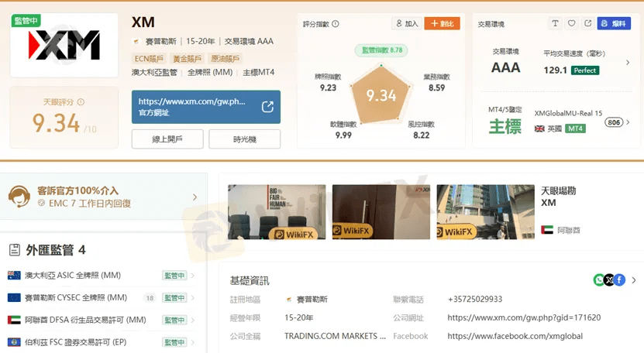Click the phone number +35725029933
The image size is (644, 353).
pyautogui.click(x=475, y=299)
